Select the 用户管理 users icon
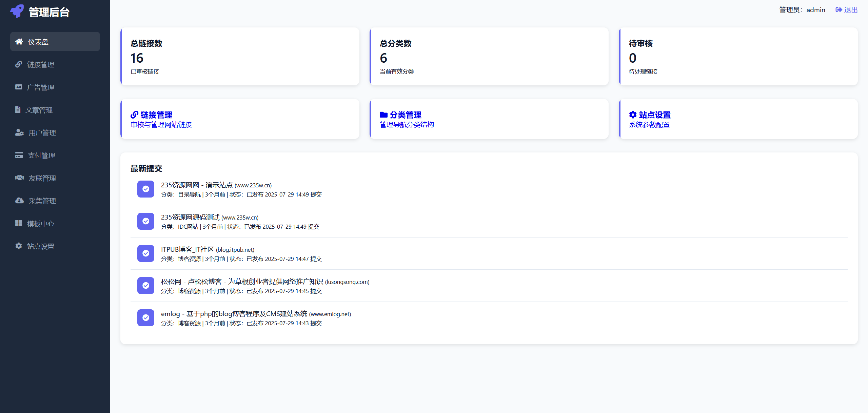 pos(19,132)
